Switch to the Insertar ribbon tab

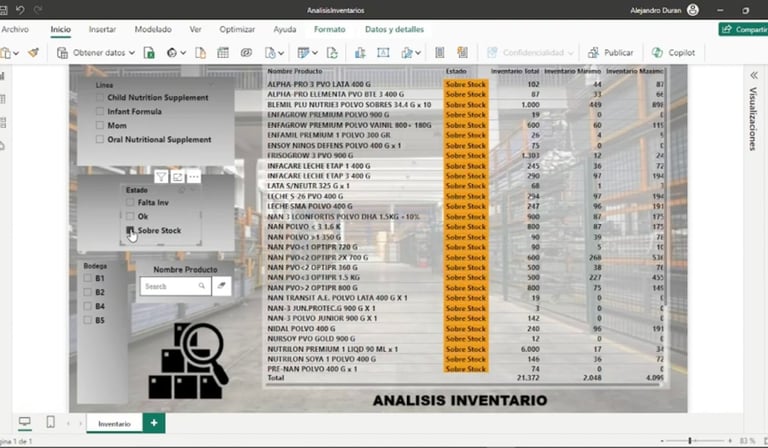pyautogui.click(x=102, y=29)
